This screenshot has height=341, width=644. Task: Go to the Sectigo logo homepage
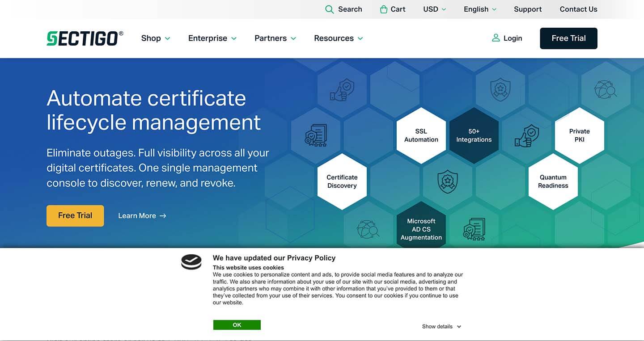[85, 38]
